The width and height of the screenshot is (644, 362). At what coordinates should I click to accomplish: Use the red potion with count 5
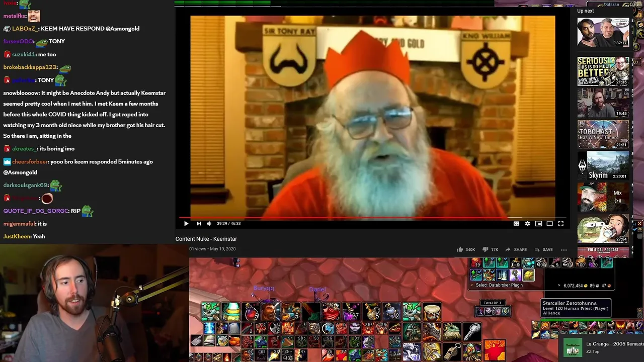click(251, 311)
